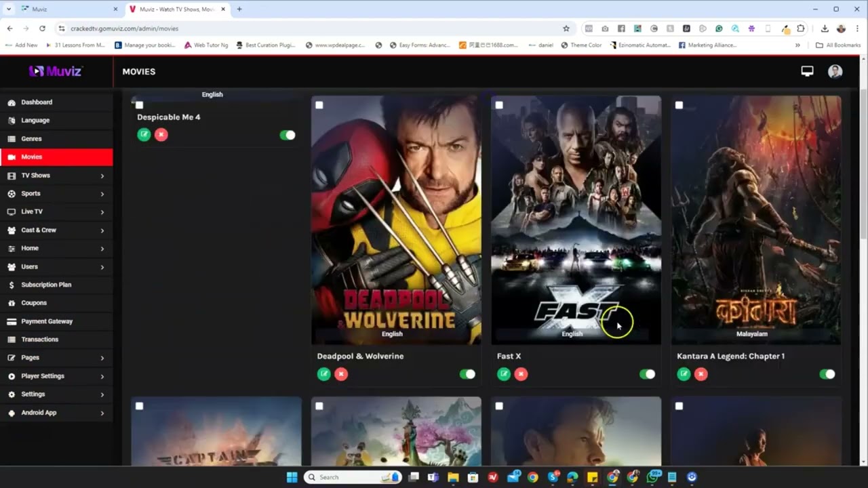Open the Coupons page
Image resolution: width=868 pixels, height=488 pixels.
56,303
